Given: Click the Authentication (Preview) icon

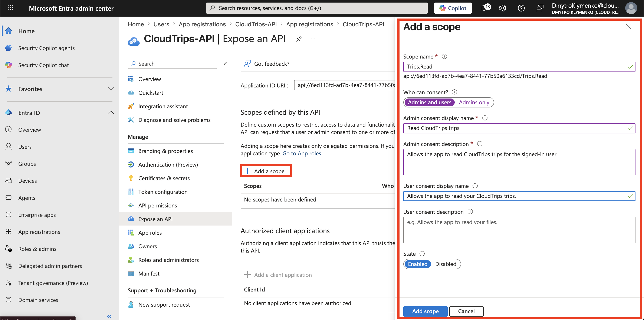Looking at the screenshot, I should pyautogui.click(x=131, y=164).
